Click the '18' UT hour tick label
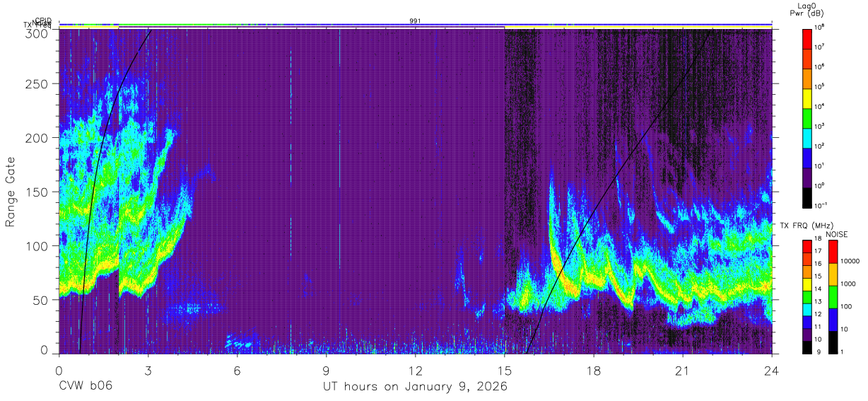 [594, 370]
